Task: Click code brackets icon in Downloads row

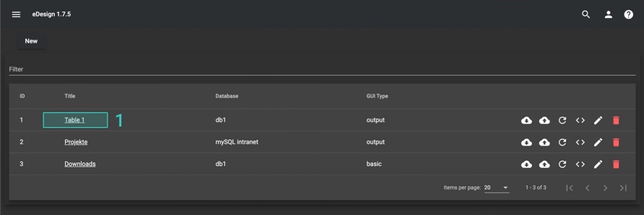Action: tap(580, 164)
